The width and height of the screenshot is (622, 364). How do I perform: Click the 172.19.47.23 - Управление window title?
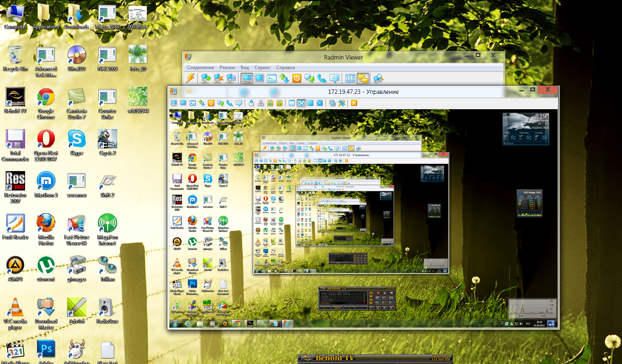[363, 92]
